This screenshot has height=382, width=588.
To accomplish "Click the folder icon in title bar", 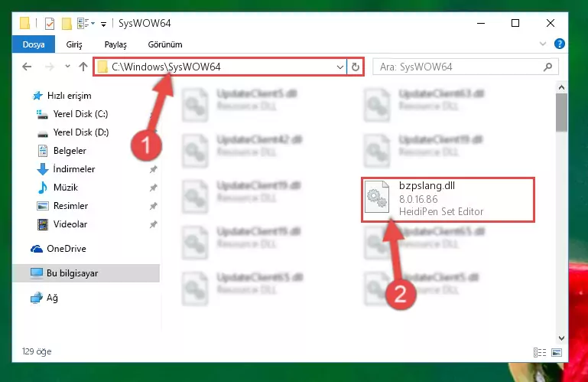I will (25, 23).
